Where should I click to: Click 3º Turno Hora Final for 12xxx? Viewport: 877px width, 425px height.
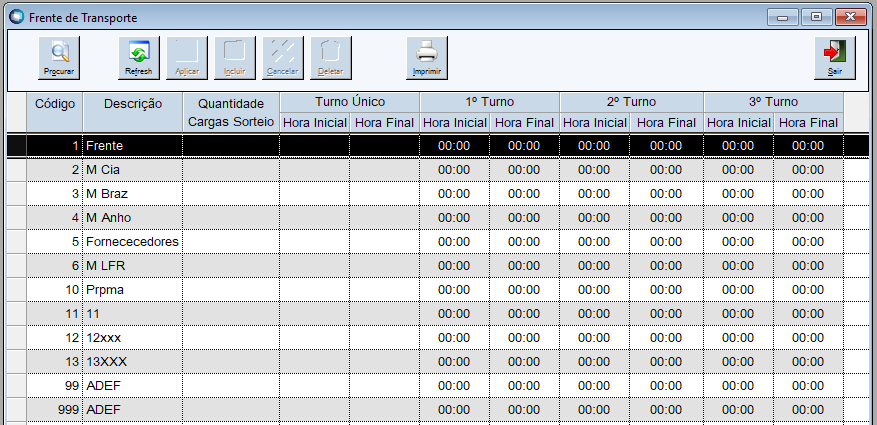pos(808,338)
